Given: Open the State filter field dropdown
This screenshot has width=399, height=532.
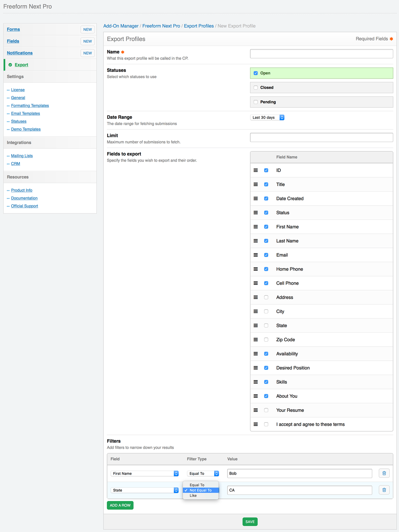Looking at the screenshot, I should coord(145,490).
